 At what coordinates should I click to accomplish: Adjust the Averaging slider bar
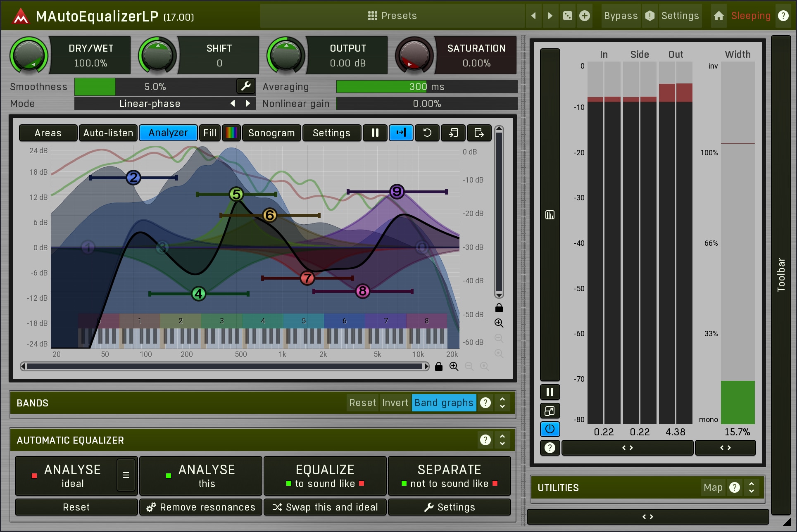(426, 86)
